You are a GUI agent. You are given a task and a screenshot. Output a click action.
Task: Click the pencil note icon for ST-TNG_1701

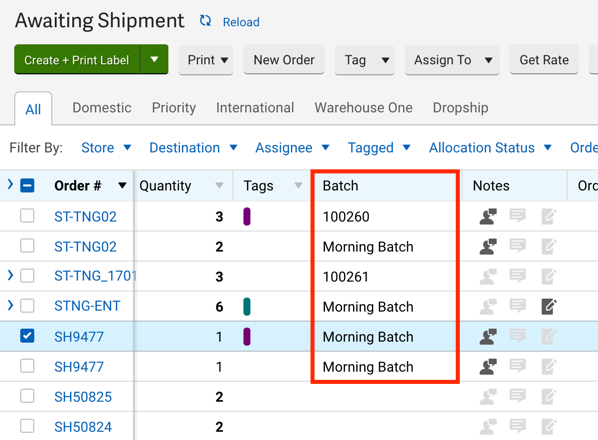549,276
